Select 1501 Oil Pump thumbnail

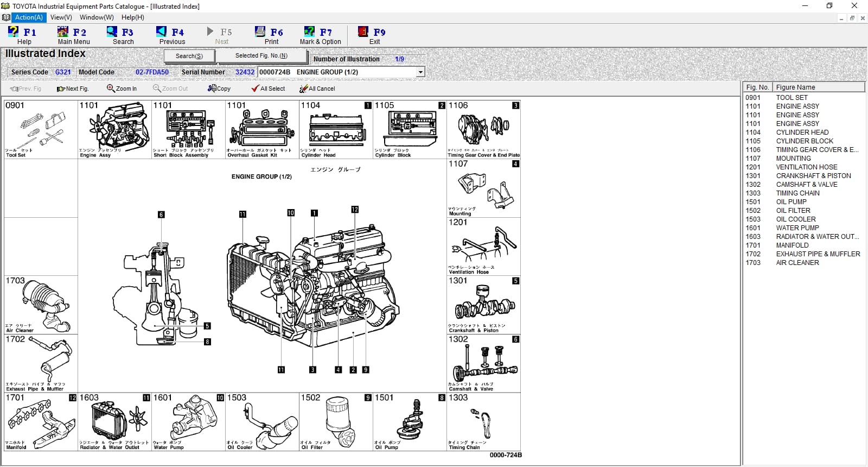click(410, 422)
